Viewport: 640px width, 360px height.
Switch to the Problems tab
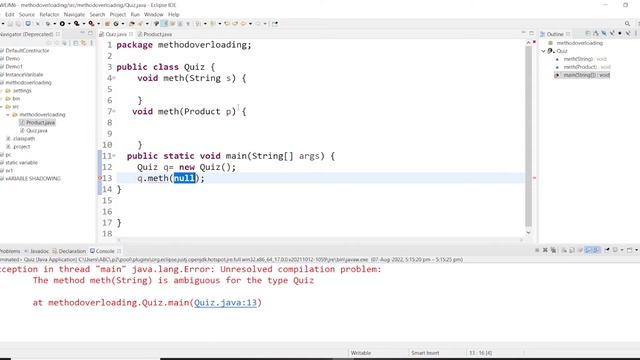point(10,251)
